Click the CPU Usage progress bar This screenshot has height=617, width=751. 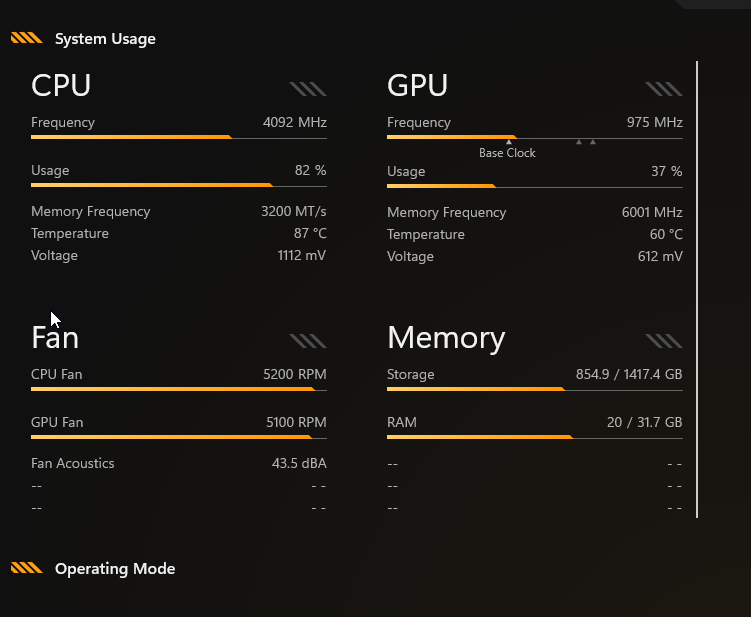(179, 185)
